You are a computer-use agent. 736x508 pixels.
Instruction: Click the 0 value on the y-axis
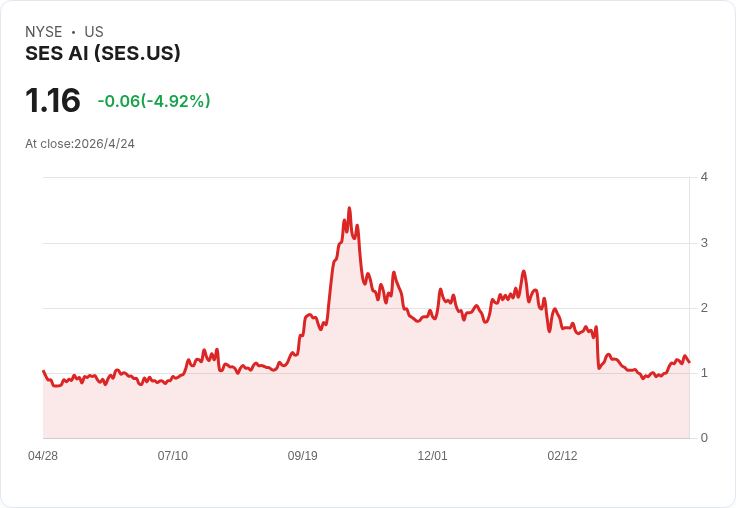[x=704, y=438]
